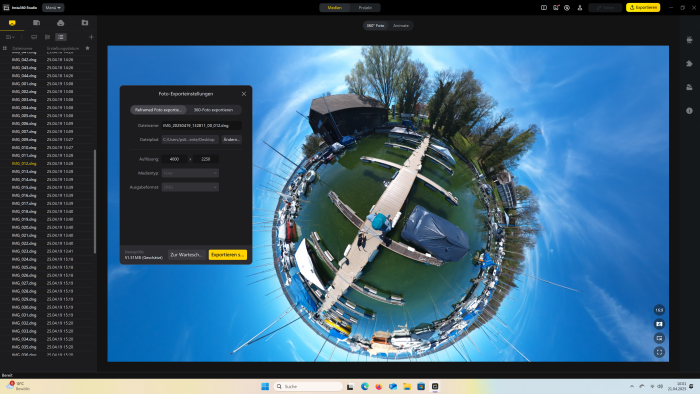
Task: Open the Ausgabeformat dropdown
Action: click(190, 187)
